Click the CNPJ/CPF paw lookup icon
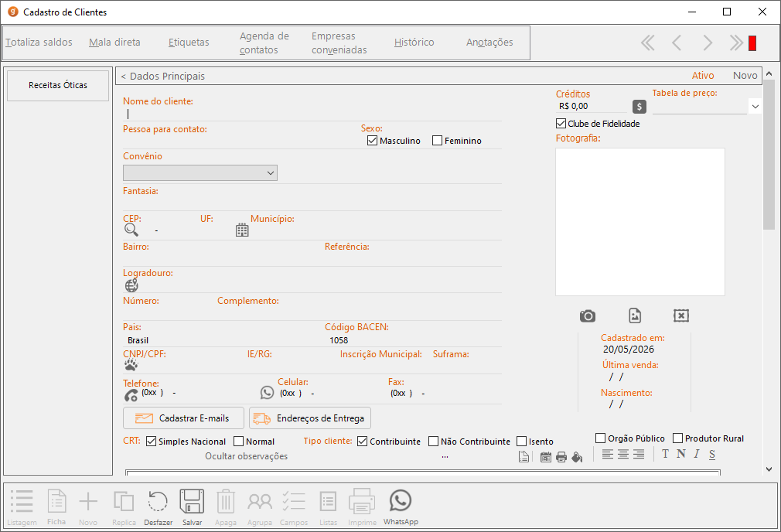Image resolution: width=781 pixels, height=532 pixels. [131, 365]
